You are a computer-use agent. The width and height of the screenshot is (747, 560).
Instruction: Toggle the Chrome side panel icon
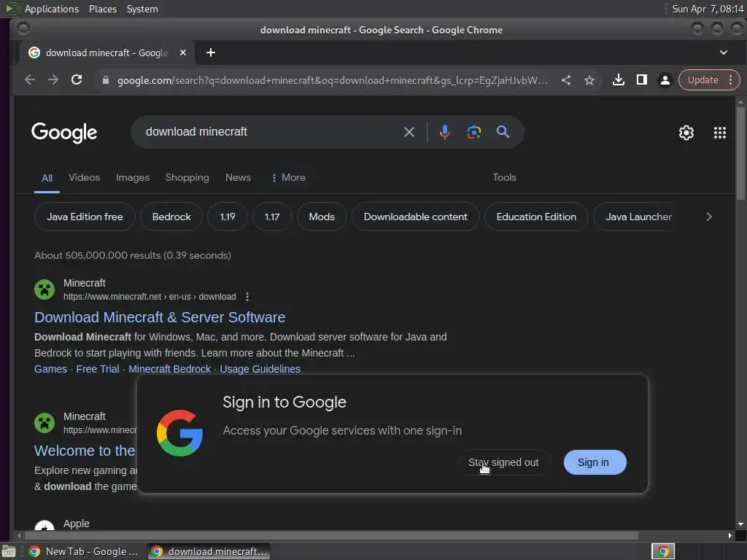pyautogui.click(x=642, y=80)
